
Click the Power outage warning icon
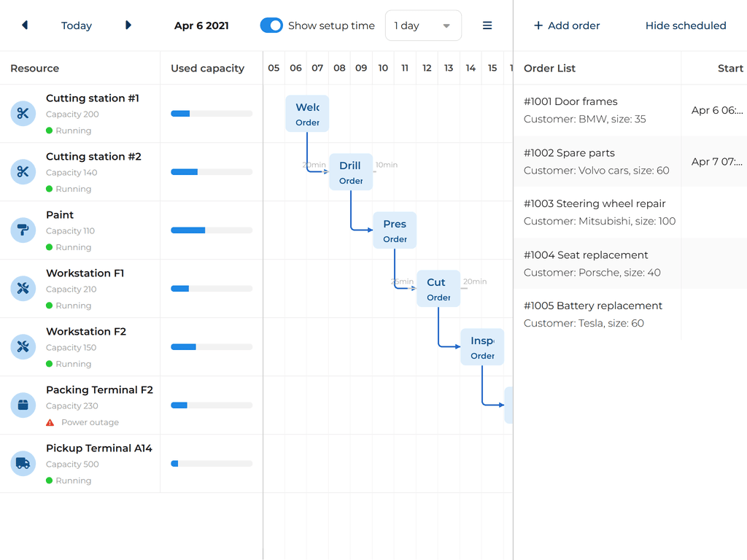tap(50, 422)
